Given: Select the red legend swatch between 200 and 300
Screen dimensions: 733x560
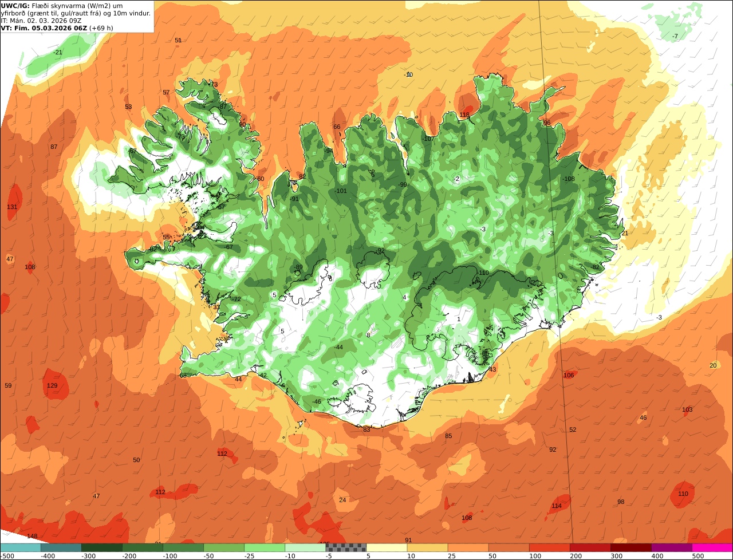Looking at the screenshot, I should (x=590, y=547).
